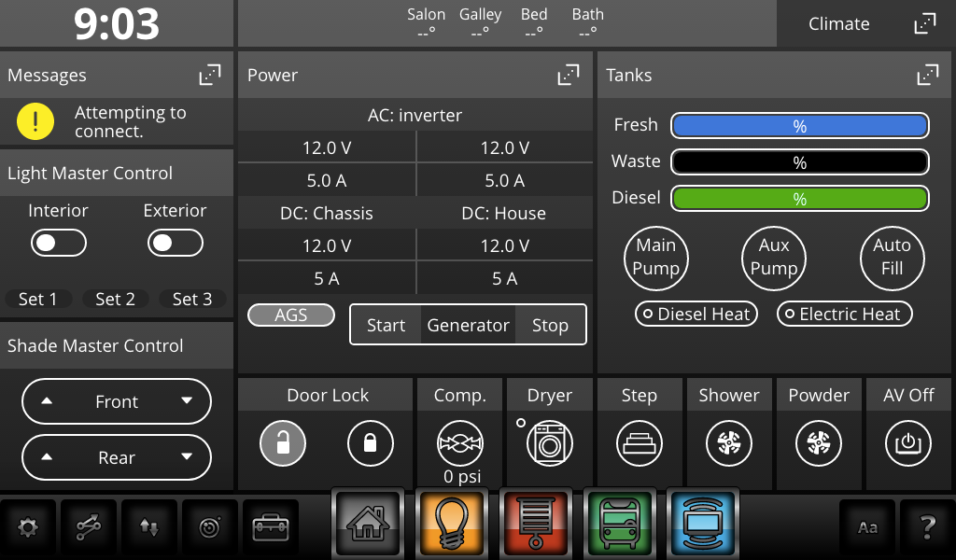Click the '0 psi' compressor reading

(x=462, y=477)
